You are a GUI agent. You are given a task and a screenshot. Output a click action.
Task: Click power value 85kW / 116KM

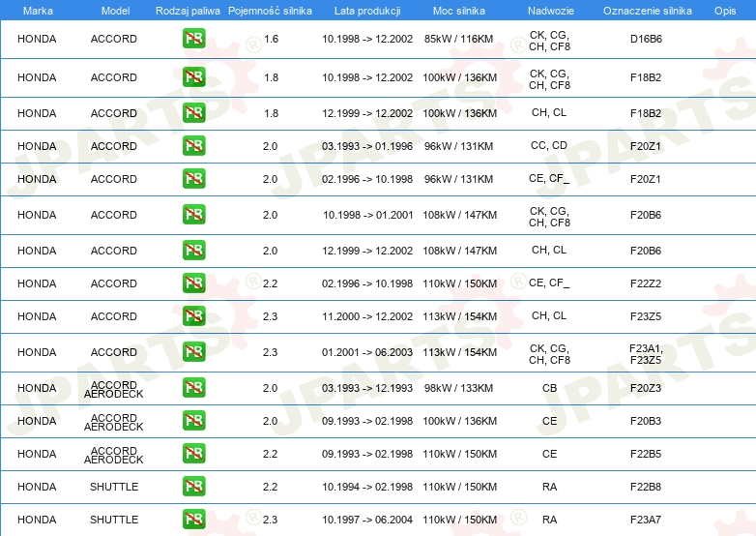pyautogui.click(x=459, y=39)
